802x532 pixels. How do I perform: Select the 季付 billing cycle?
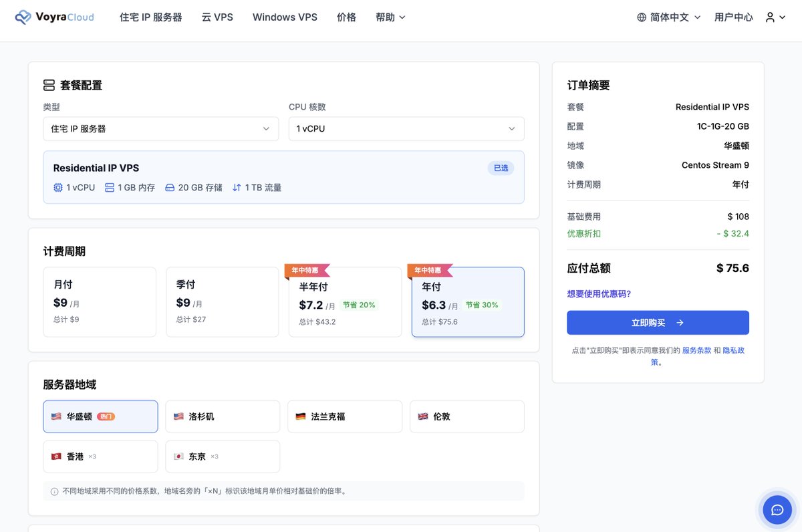[x=222, y=302]
